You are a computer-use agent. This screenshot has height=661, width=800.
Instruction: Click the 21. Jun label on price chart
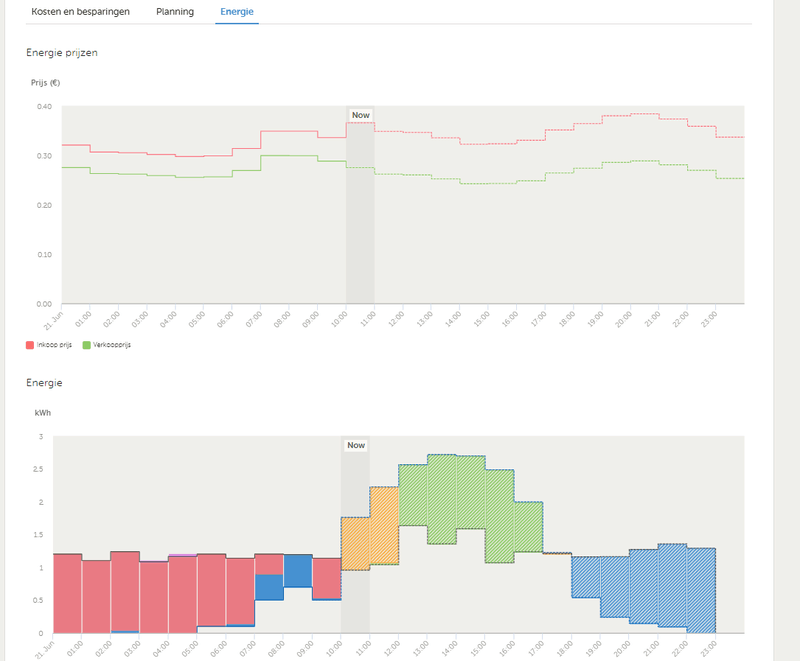[x=53, y=319]
